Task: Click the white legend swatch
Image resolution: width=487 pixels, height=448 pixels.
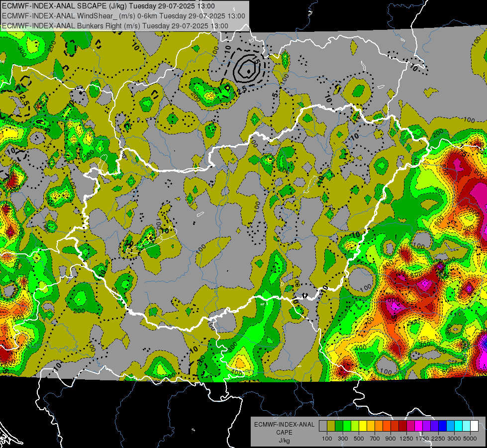Action: click(x=475, y=426)
